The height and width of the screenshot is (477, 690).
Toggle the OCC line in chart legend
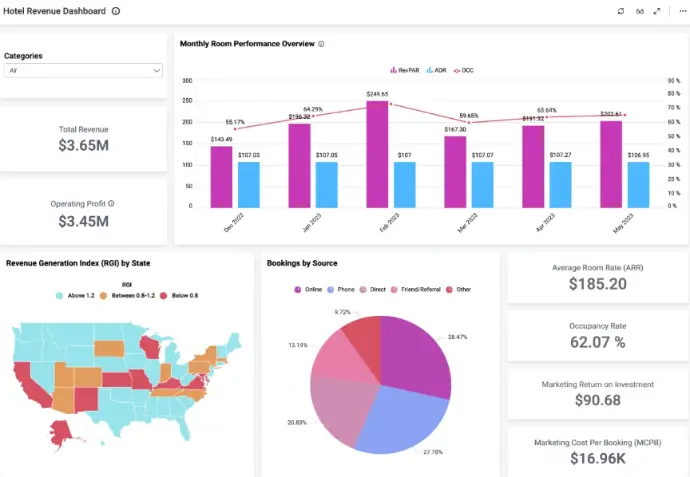coord(465,70)
